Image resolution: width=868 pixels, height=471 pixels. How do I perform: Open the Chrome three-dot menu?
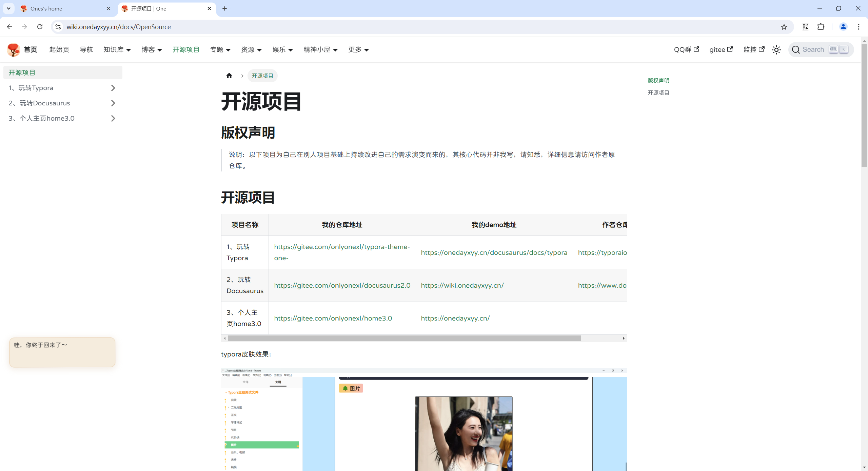pos(859,27)
